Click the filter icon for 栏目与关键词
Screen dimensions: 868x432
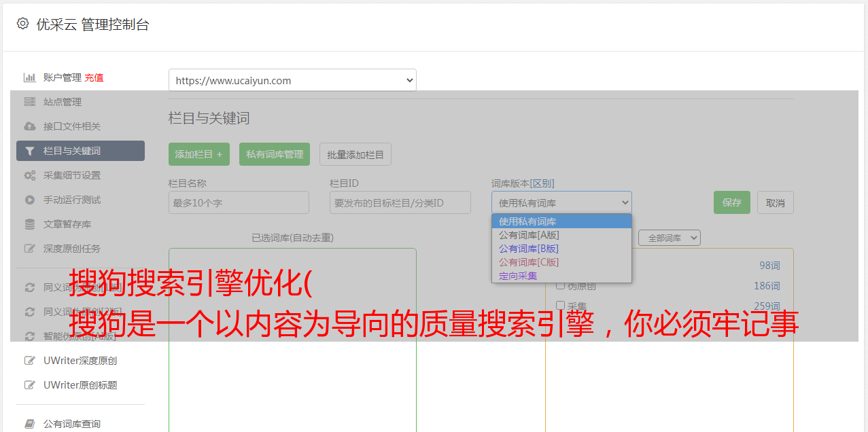tap(29, 151)
